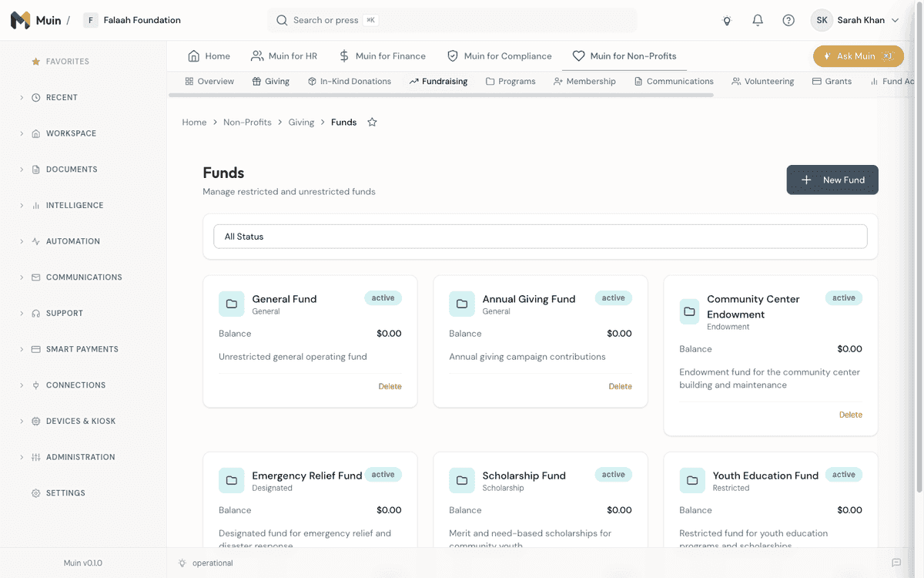
Task: Expand the Documents sidebar section
Action: (22, 170)
